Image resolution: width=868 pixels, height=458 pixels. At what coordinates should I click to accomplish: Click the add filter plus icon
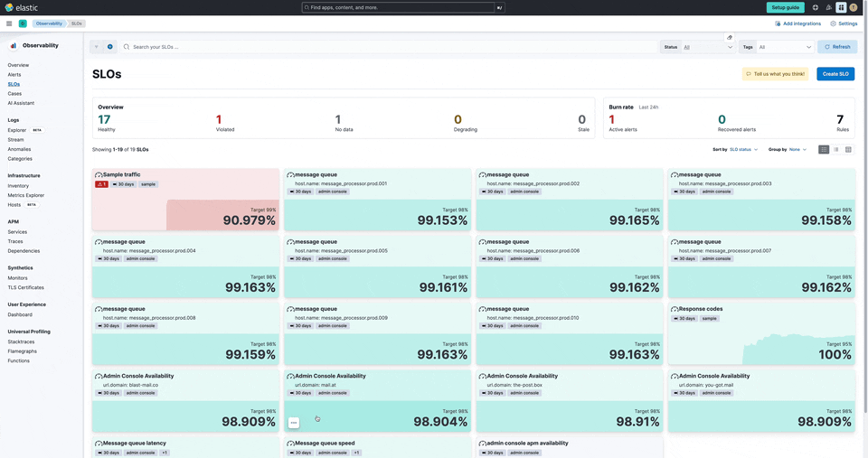pyautogui.click(x=110, y=46)
